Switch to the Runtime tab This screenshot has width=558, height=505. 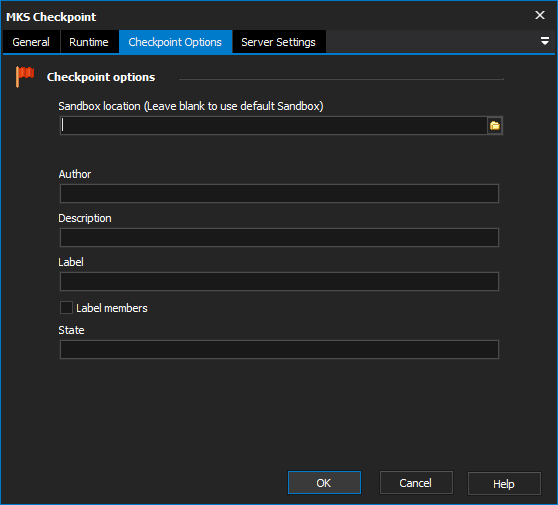pos(89,42)
